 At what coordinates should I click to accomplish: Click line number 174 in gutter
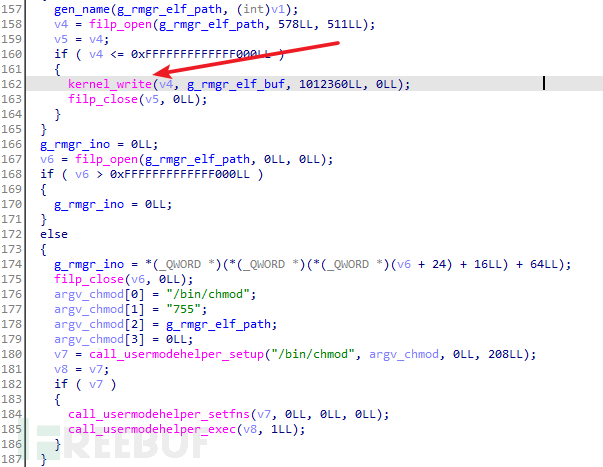[12, 264]
